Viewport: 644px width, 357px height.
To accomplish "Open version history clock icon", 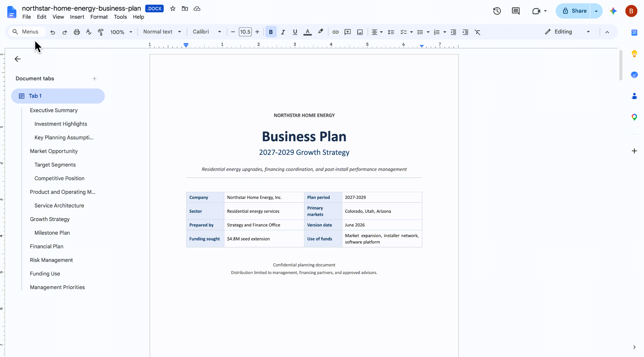I will point(497,11).
